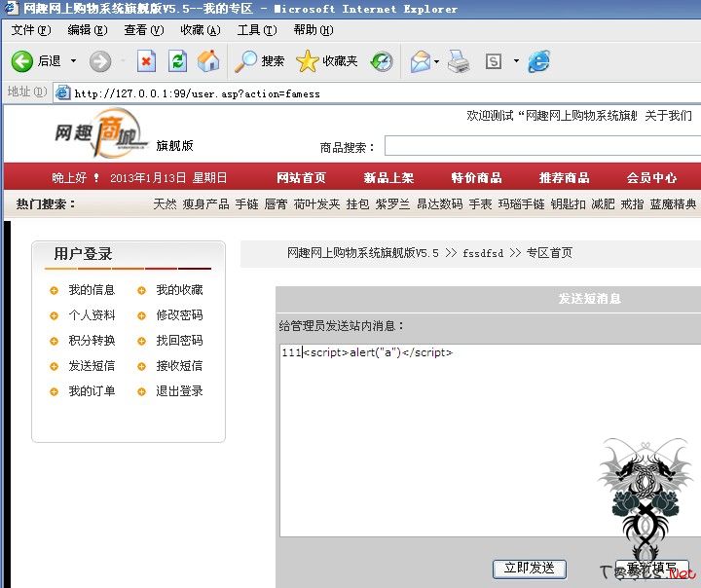The height and width of the screenshot is (588, 701).
Task: Open 我的订单 in user menu
Action: pyautogui.click(x=92, y=391)
